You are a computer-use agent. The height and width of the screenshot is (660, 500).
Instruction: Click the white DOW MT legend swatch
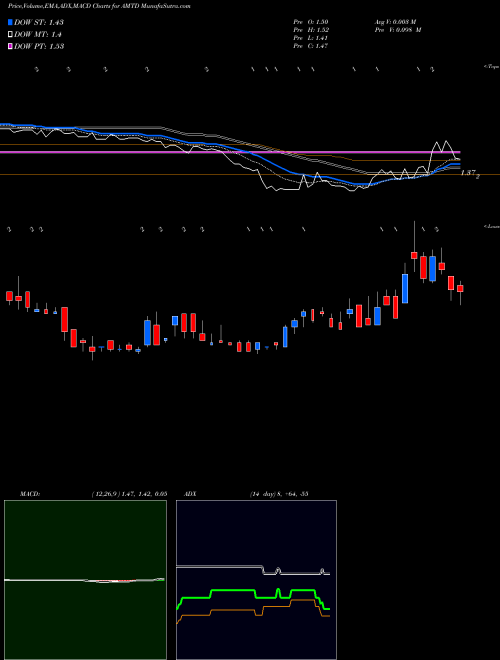coord(11,35)
